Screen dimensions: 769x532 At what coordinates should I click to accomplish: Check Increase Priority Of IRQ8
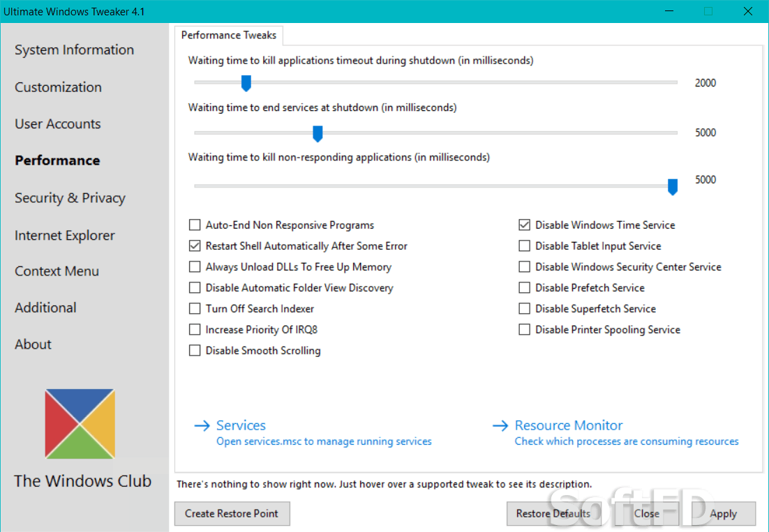tap(195, 330)
